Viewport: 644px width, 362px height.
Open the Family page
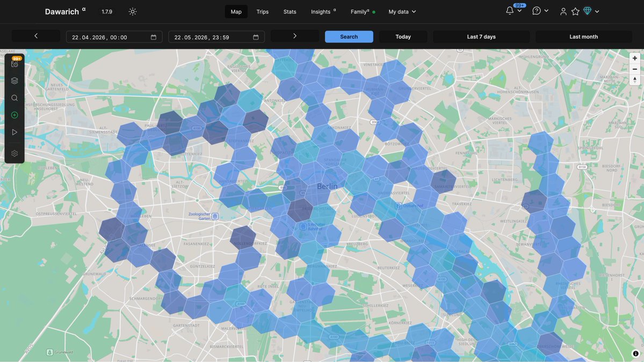click(363, 11)
